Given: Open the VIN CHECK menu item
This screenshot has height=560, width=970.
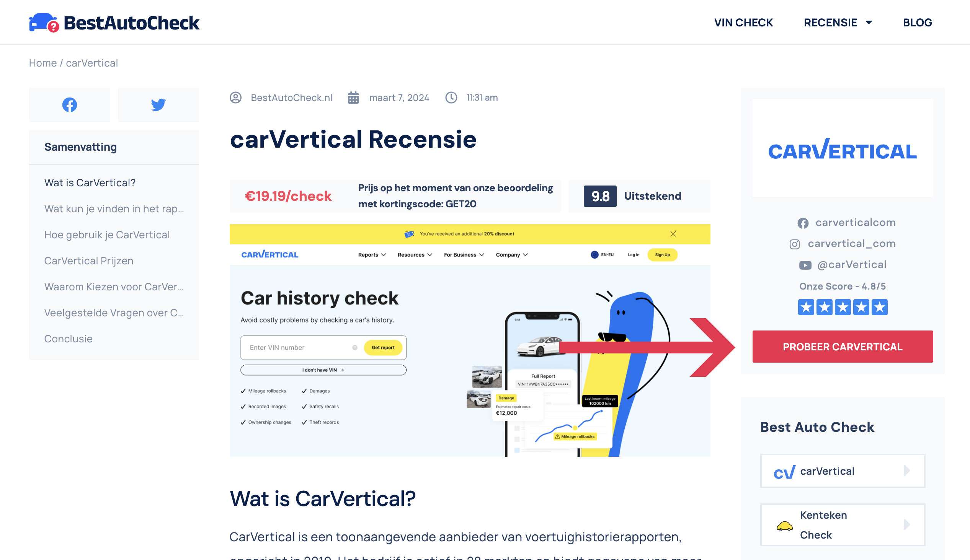Looking at the screenshot, I should click(743, 23).
